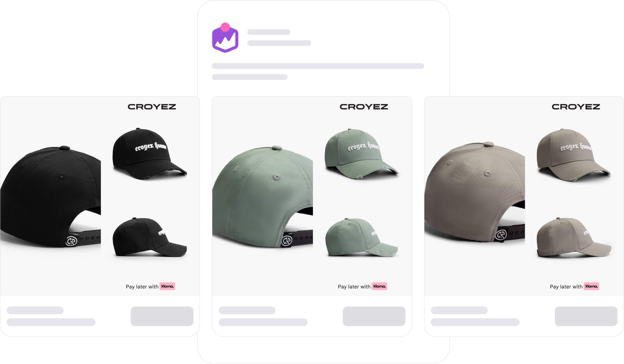Screen dimensions: 624x364
Task: Click Klarna badge on green cap card
Action: [x=379, y=286]
